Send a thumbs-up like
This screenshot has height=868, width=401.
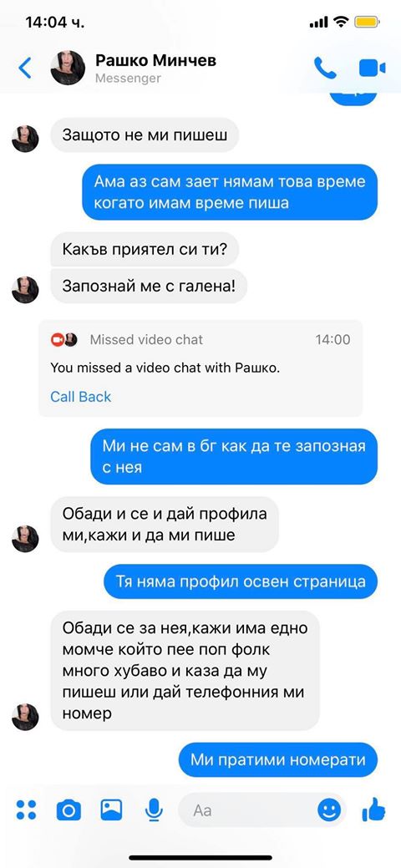coord(373,810)
